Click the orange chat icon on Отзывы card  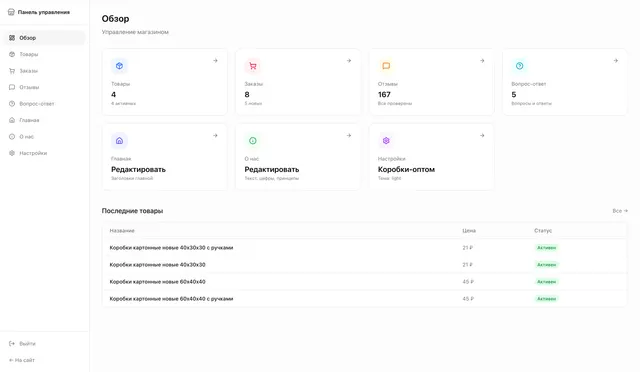(x=386, y=66)
